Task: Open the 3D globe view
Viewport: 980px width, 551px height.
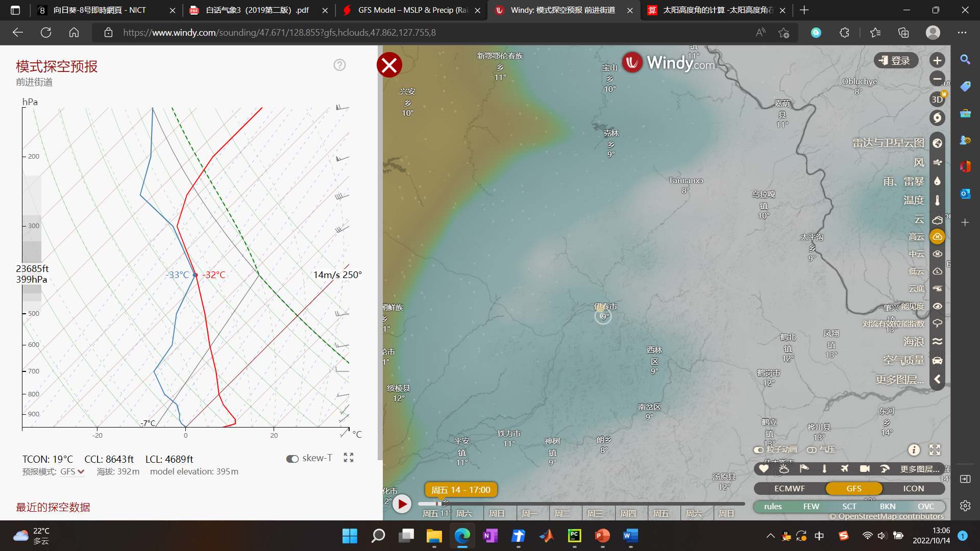Action: tap(937, 99)
